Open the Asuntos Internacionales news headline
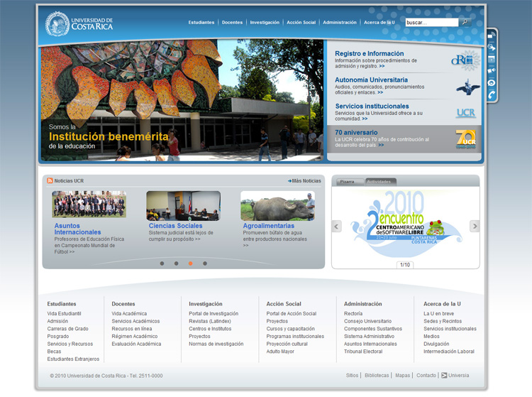Image resolution: width=532 pixels, height=397 pixels. point(78,229)
